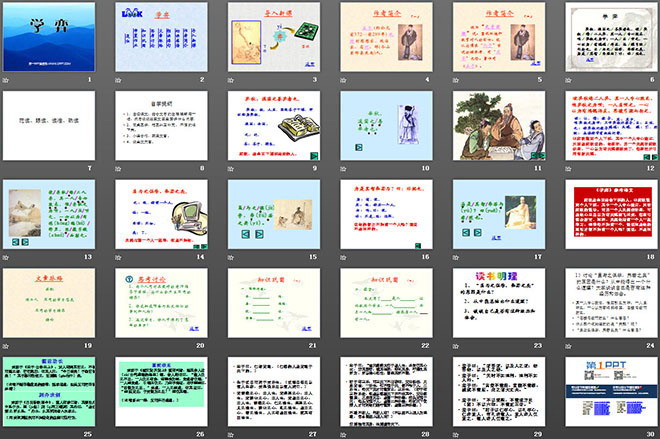Image resolution: width=660 pixels, height=439 pixels.
Task: Click slide number label 7
Action: 90,168
